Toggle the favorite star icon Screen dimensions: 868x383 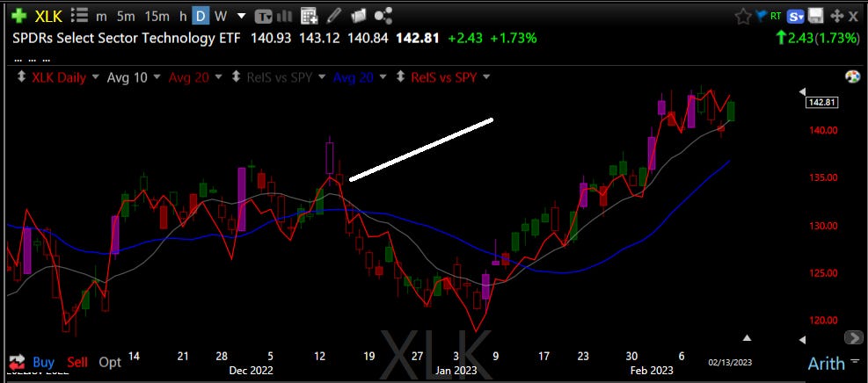(x=743, y=17)
